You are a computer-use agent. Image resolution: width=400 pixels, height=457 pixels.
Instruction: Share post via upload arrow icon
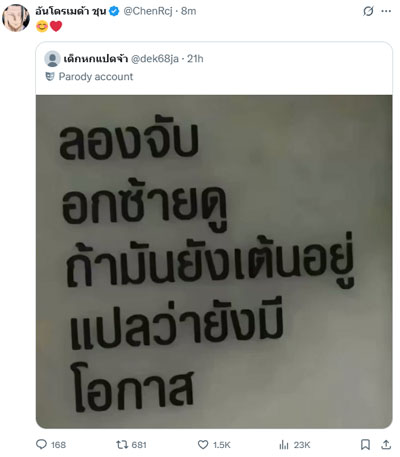tap(386, 444)
